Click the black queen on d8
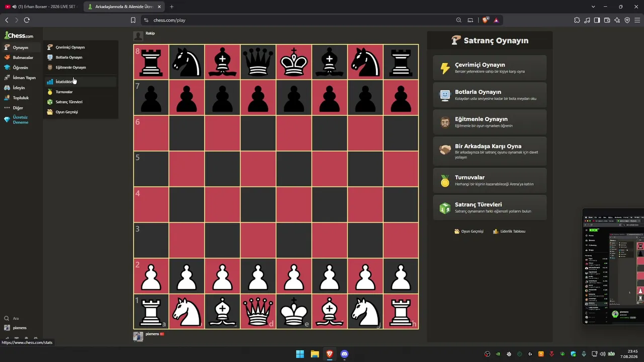 258,62
